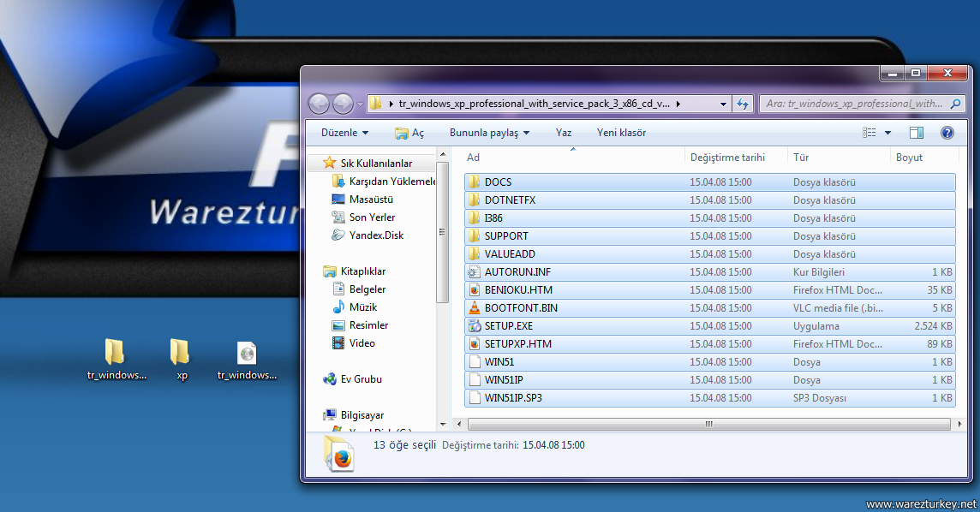This screenshot has width=980, height=512.
Task: Expand the address bar history dropdown arrow
Action: point(723,104)
